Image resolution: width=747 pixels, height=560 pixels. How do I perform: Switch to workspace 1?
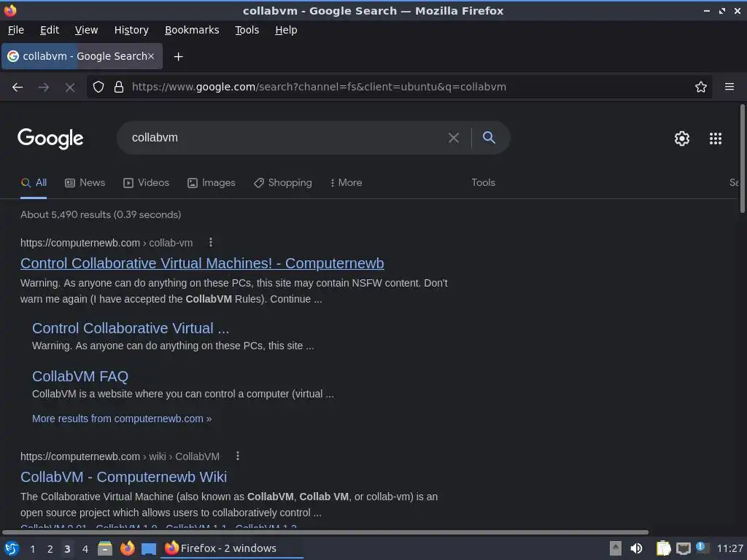pyautogui.click(x=32, y=549)
